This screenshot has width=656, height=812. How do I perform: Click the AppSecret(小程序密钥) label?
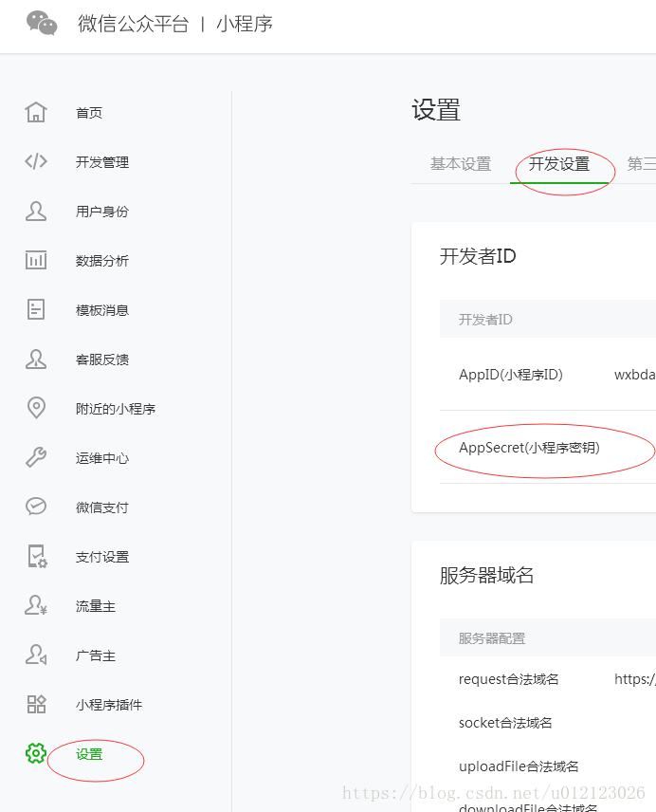coord(529,448)
